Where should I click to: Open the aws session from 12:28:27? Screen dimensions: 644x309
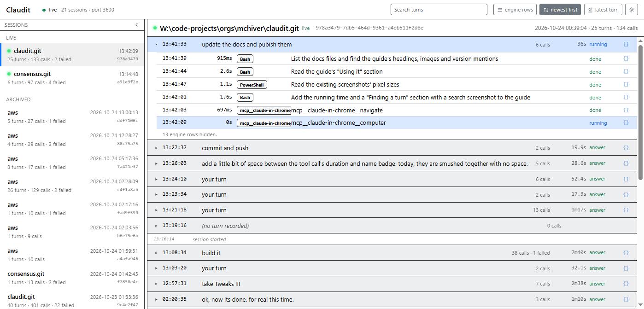pyautogui.click(x=72, y=140)
